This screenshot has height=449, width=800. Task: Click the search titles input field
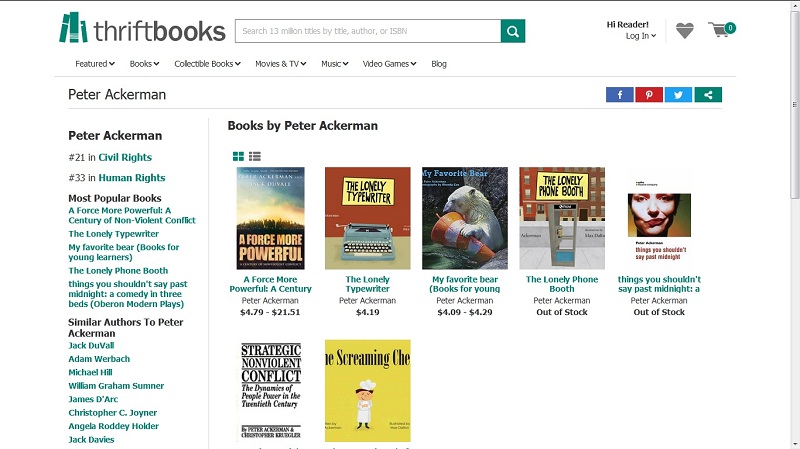pos(368,31)
